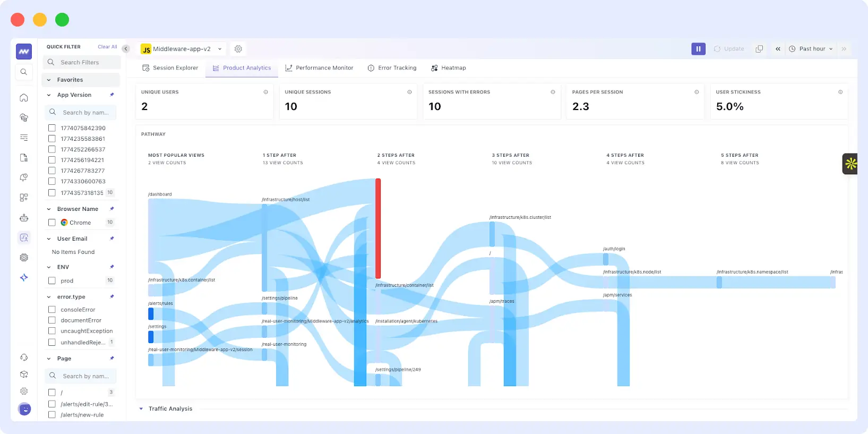Viewport: 868px width, 434px height.
Task: Open the Middleware-app-v2 application dropdown
Action: (182, 49)
